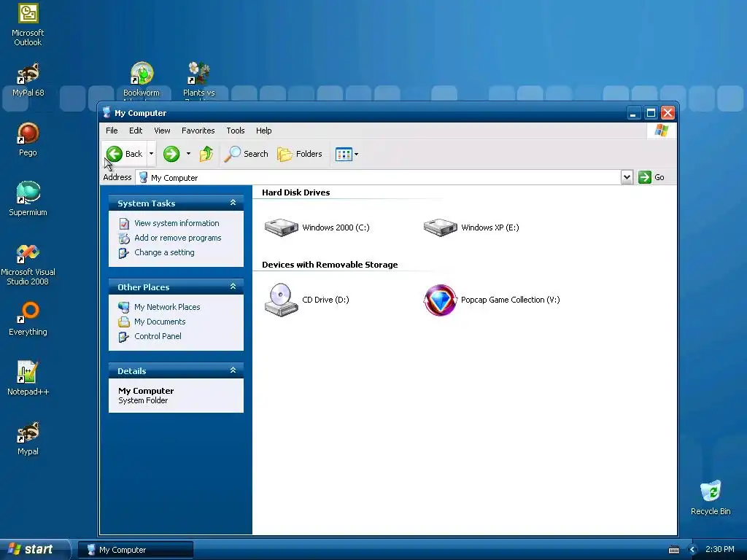
Task: Open the Edit menu
Action: 136,131
